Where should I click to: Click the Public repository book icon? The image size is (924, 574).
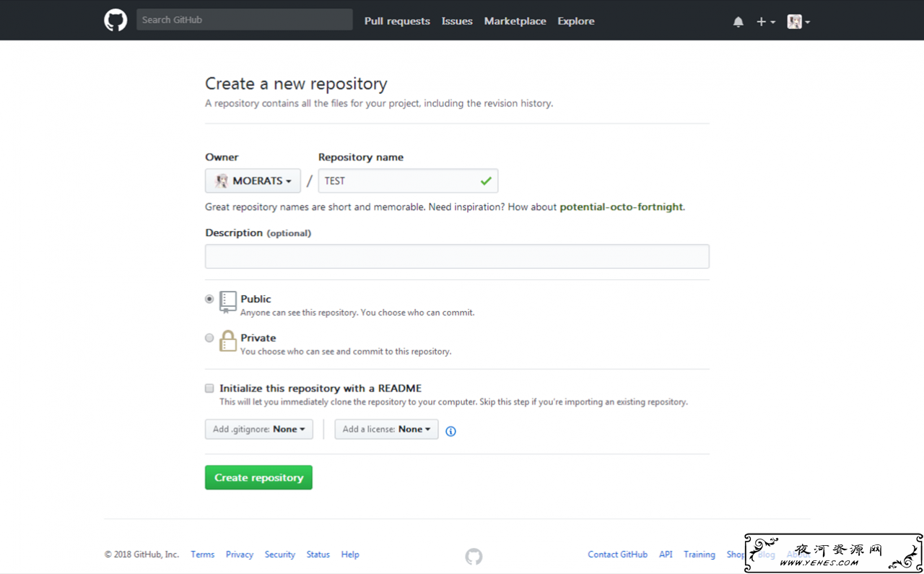228,302
